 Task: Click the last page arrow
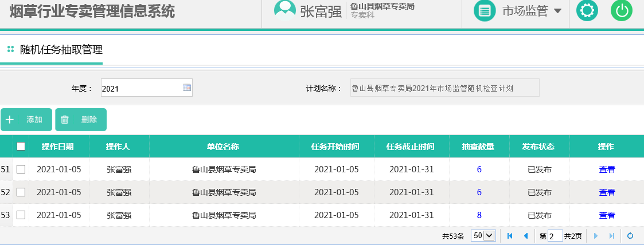(611, 236)
